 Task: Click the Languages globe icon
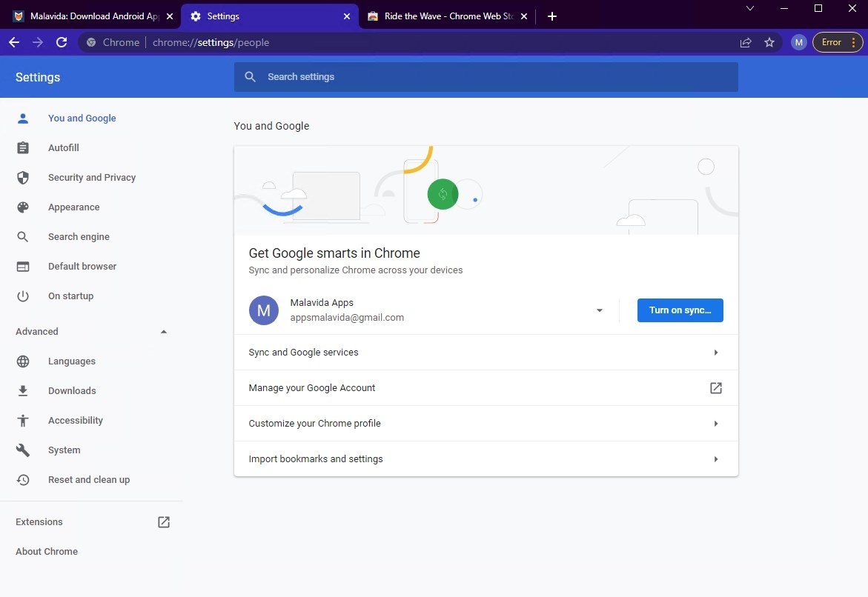point(23,361)
